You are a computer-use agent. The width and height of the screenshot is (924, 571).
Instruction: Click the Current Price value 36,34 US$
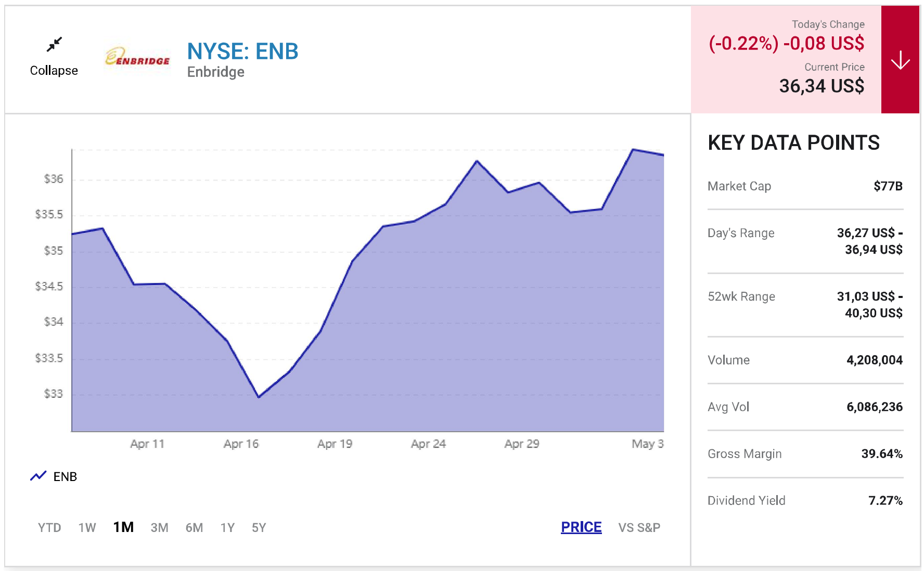coord(822,86)
